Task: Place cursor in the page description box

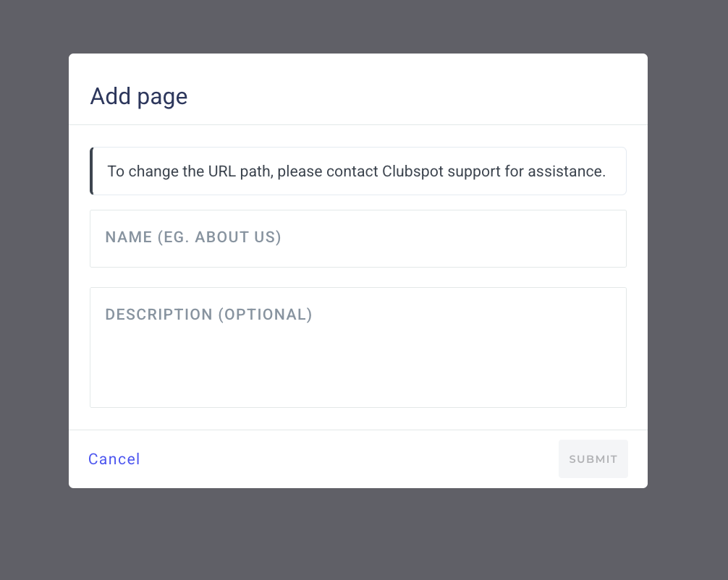Action: (x=357, y=347)
